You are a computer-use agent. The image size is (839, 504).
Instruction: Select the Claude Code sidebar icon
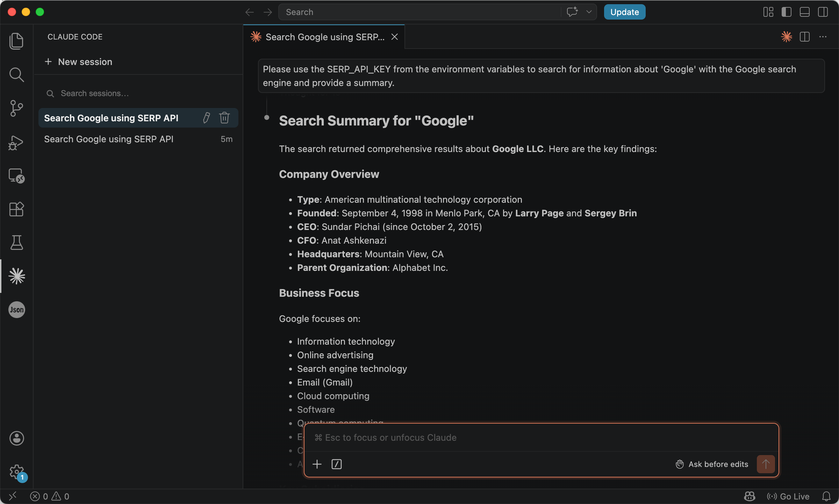(16, 276)
